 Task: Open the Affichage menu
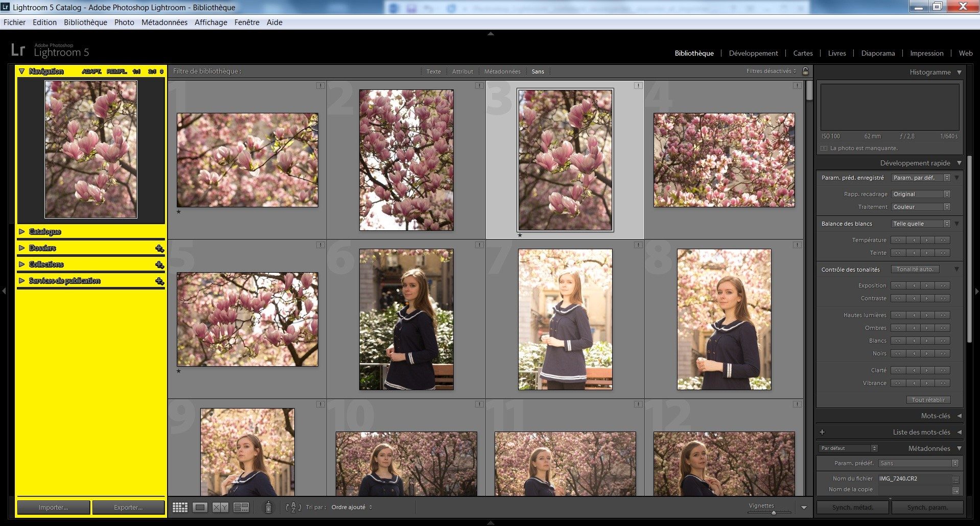211,22
